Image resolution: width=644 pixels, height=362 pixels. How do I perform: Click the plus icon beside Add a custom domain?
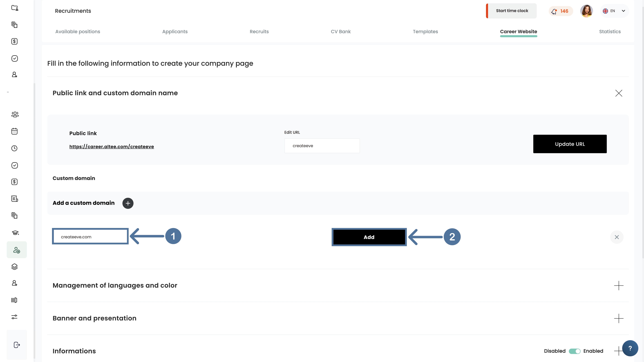[x=128, y=203]
